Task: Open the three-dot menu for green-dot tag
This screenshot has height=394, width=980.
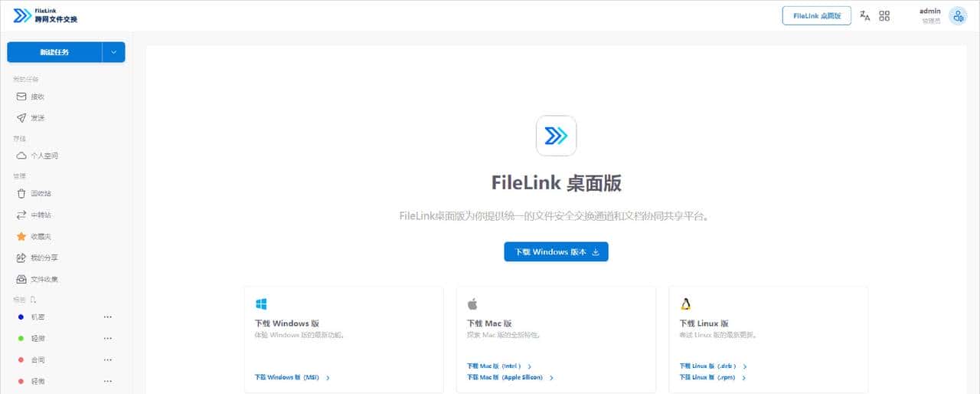Action: (x=108, y=338)
